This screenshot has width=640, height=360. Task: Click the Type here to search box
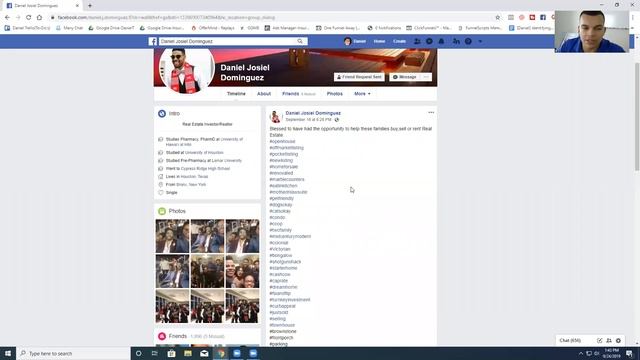(x=73, y=353)
